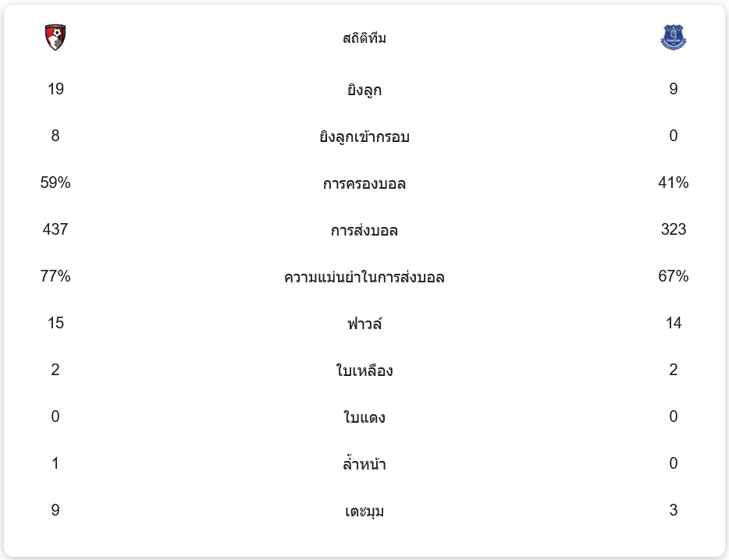Click the Everton club crest
Screen dimensions: 729x560
coord(673,37)
